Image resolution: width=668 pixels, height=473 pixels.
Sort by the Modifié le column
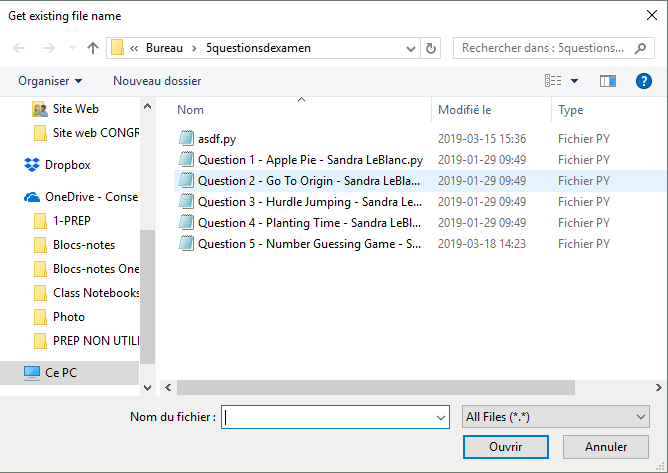pos(464,110)
